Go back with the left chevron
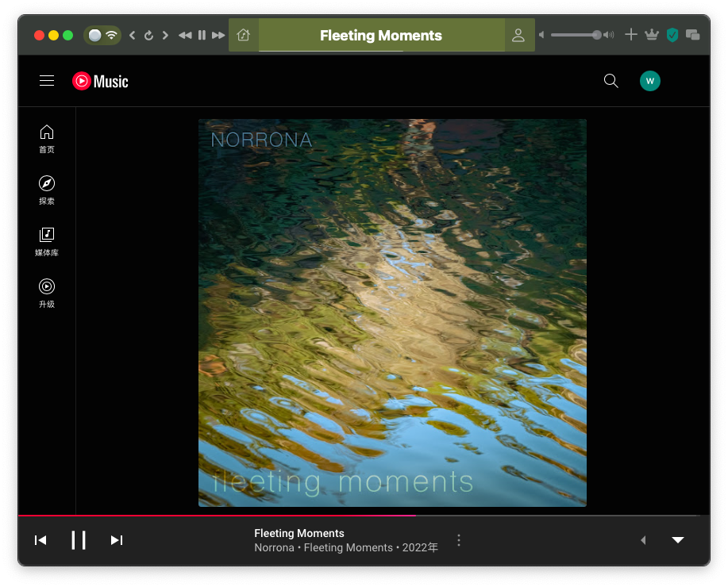Viewport: 728px width, 587px height. pyautogui.click(x=133, y=35)
